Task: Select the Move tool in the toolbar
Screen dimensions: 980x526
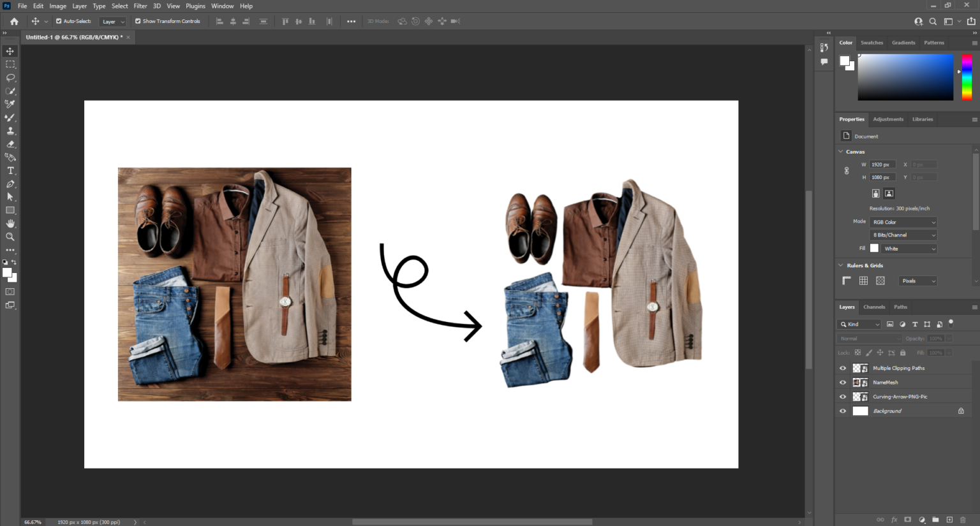Action: click(10, 50)
